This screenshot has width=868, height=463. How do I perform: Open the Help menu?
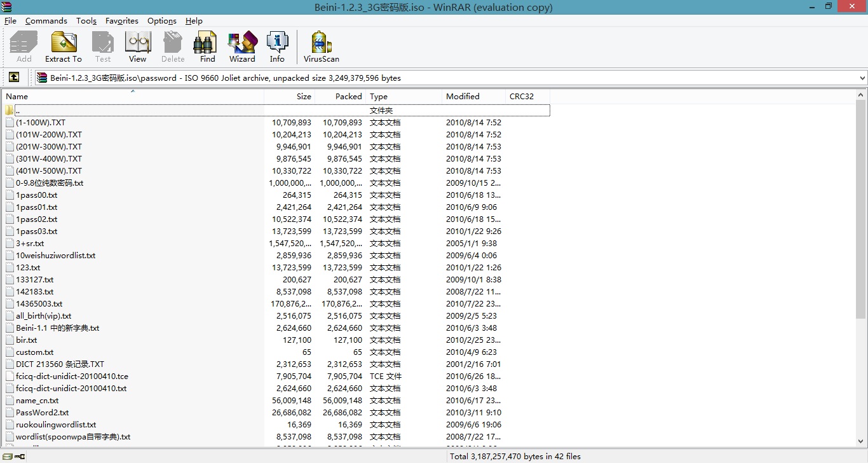click(x=194, y=21)
